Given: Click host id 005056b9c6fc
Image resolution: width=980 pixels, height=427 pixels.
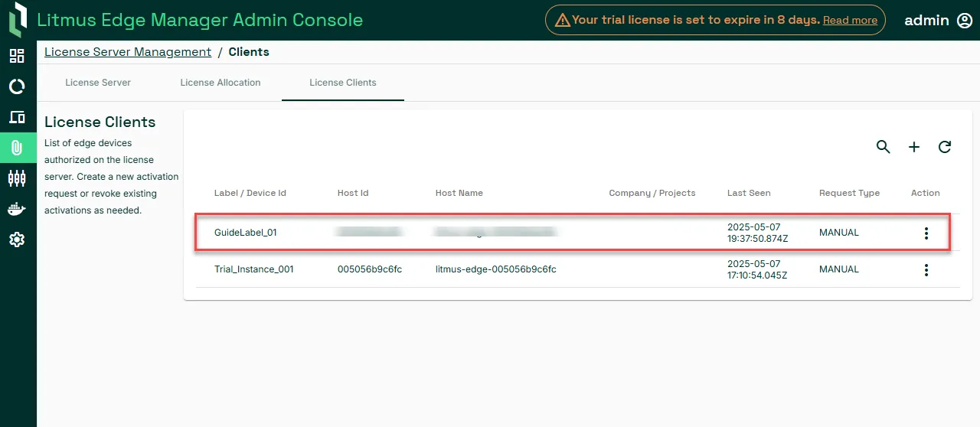Looking at the screenshot, I should point(370,269).
